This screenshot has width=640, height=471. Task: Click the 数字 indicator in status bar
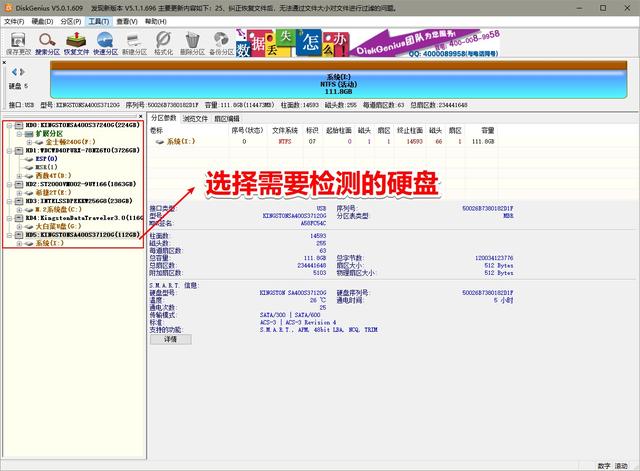[x=604, y=466]
